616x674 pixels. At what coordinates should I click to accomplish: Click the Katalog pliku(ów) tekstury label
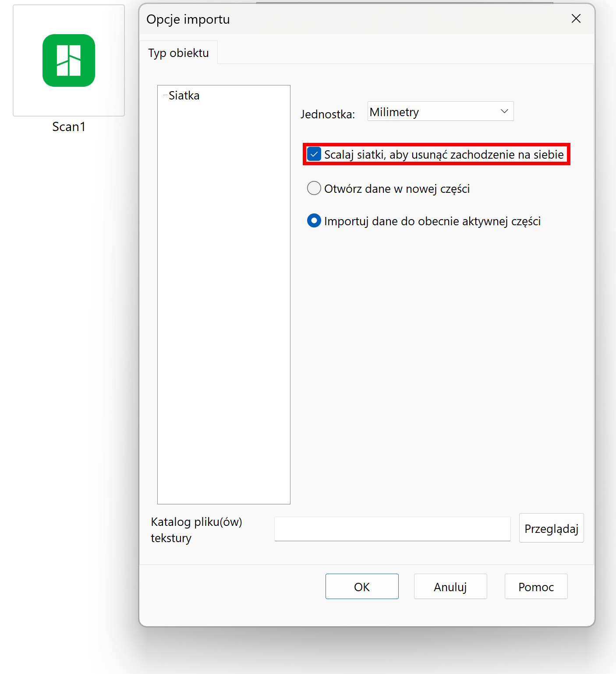[196, 530]
